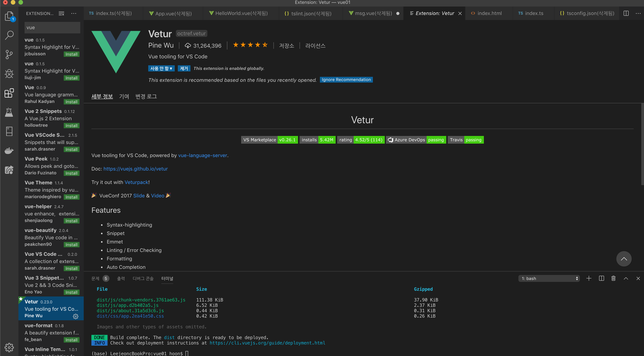Clear extension search results icon
The height and width of the screenshot is (356, 644).
[x=61, y=13]
